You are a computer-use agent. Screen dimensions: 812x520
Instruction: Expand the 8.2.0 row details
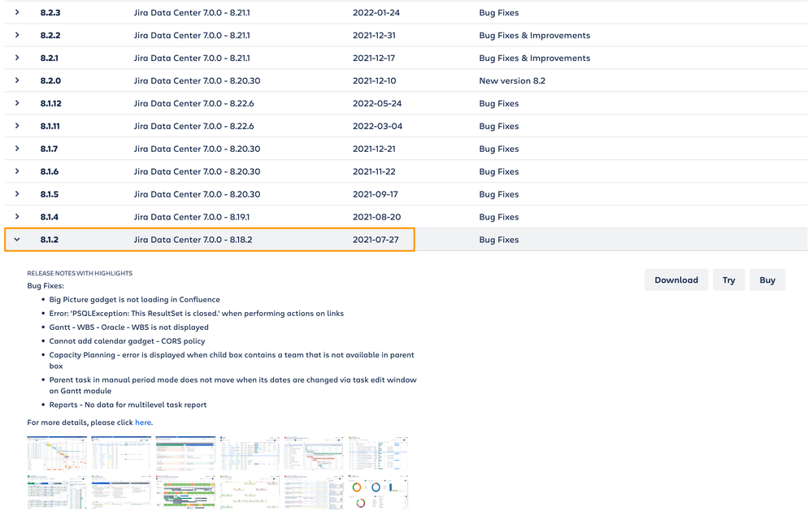pos(16,80)
